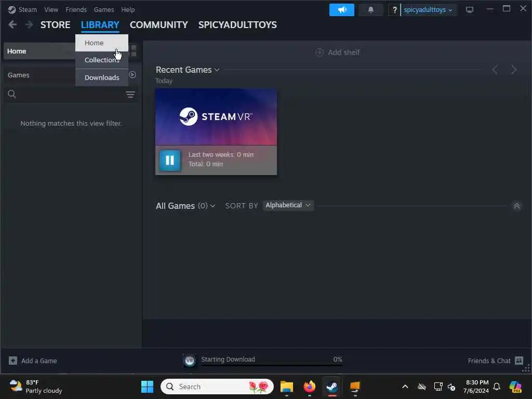Go to the COMMUNITY tab

pyautogui.click(x=159, y=25)
